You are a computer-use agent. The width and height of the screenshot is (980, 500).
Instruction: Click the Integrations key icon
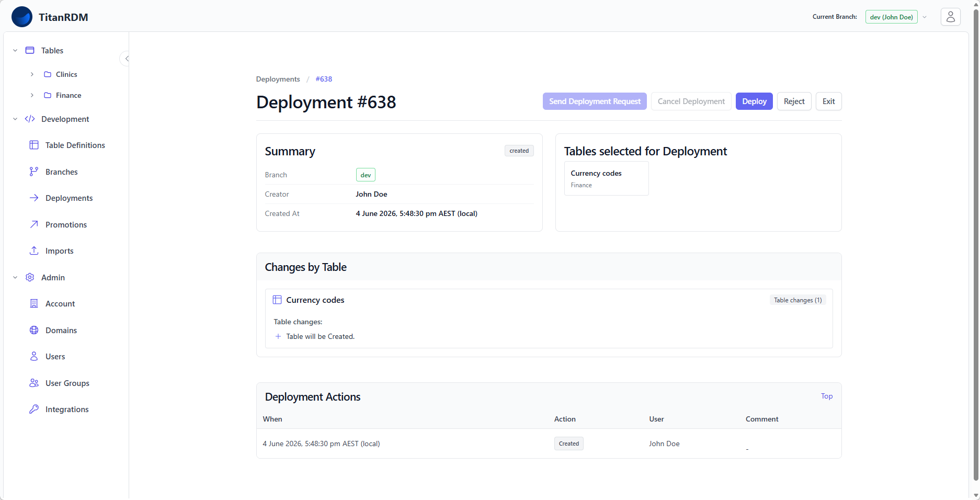[34, 409]
